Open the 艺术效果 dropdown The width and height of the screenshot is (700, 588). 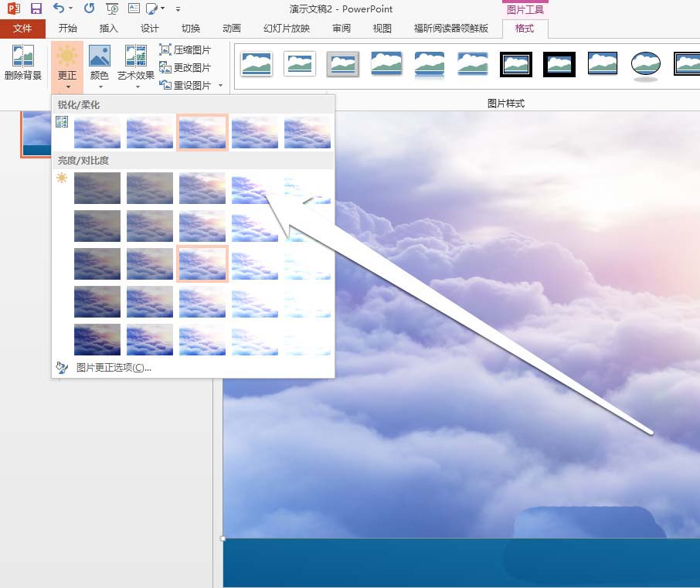point(136,66)
